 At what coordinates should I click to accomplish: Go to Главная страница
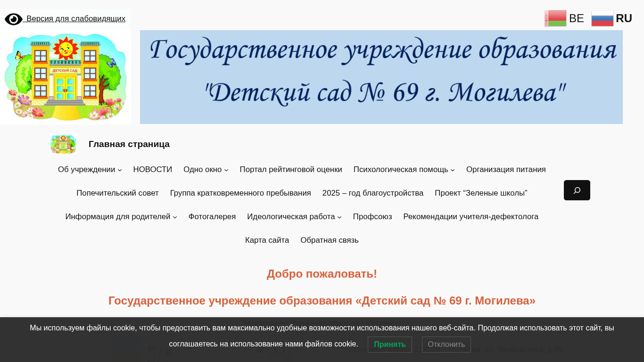click(x=129, y=144)
